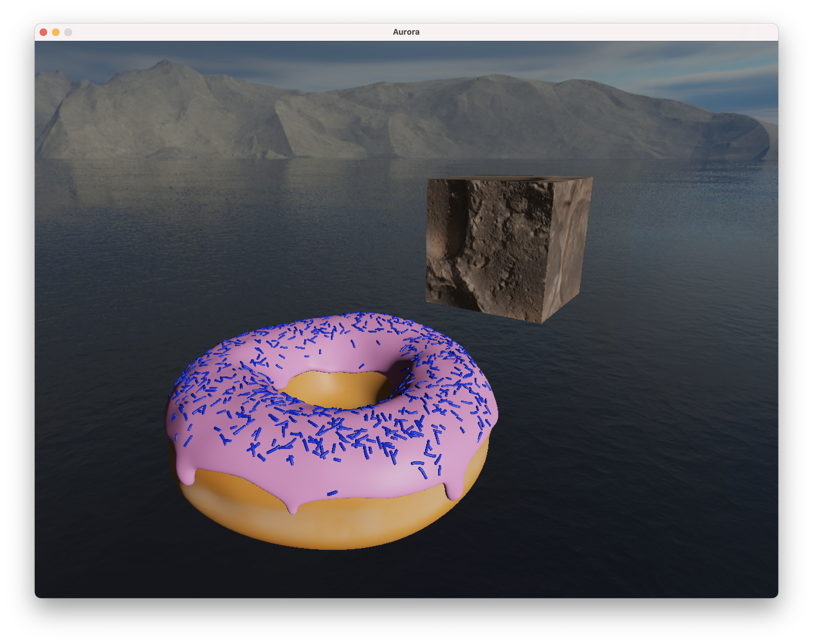
Task: Click the red close window button
Action: 43,32
